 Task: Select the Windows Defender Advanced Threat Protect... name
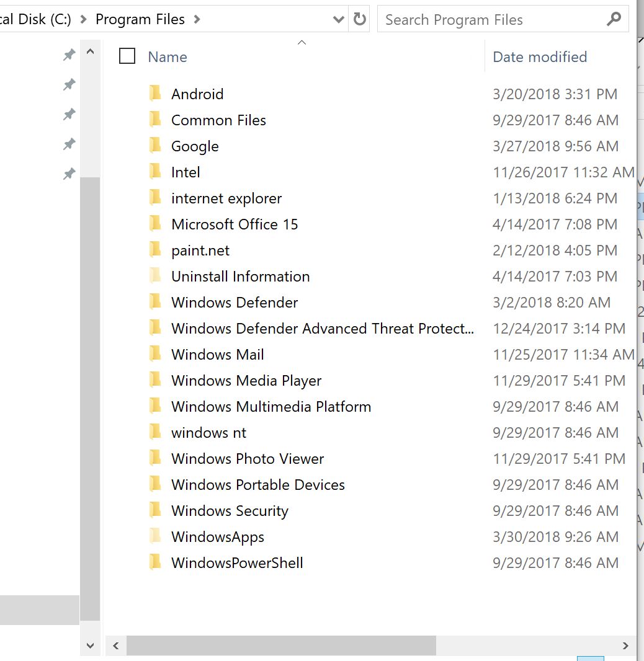pos(323,329)
